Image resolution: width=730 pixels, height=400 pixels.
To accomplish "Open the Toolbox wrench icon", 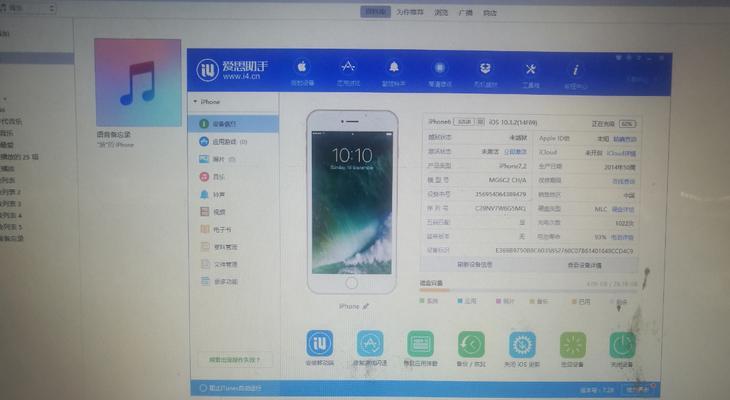I will (530, 74).
